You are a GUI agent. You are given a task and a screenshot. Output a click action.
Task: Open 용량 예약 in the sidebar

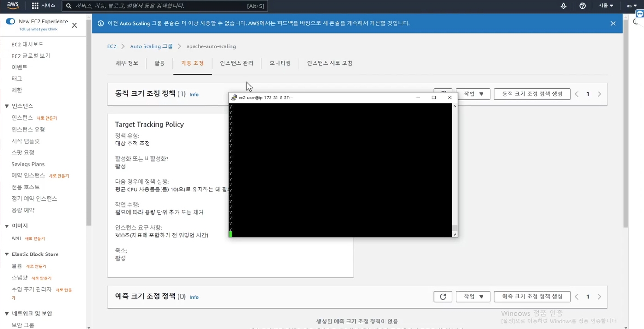pyautogui.click(x=23, y=210)
